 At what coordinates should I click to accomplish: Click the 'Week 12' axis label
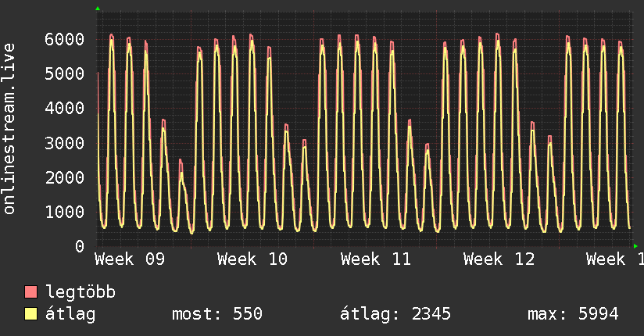(x=499, y=259)
